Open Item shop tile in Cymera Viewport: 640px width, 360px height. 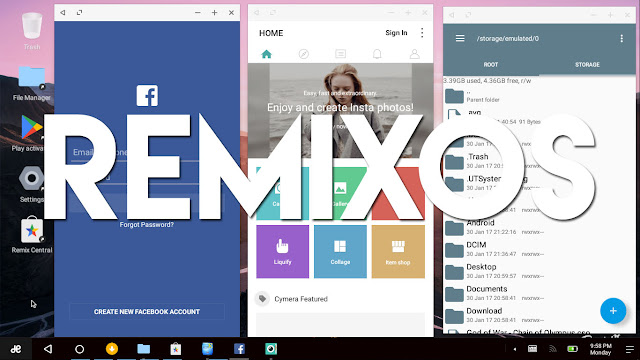click(398, 251)
